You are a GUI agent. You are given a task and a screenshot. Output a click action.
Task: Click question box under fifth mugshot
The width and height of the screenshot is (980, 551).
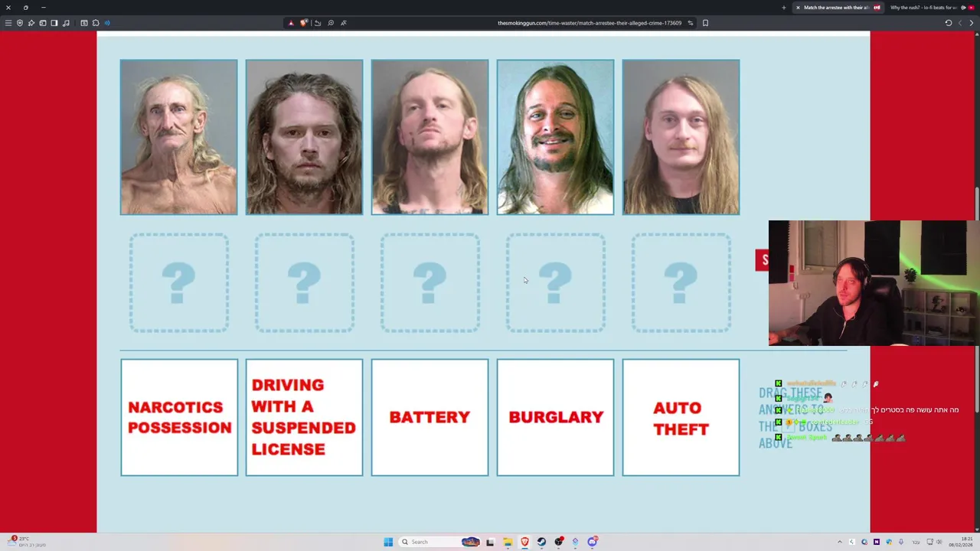pos(681,283)
